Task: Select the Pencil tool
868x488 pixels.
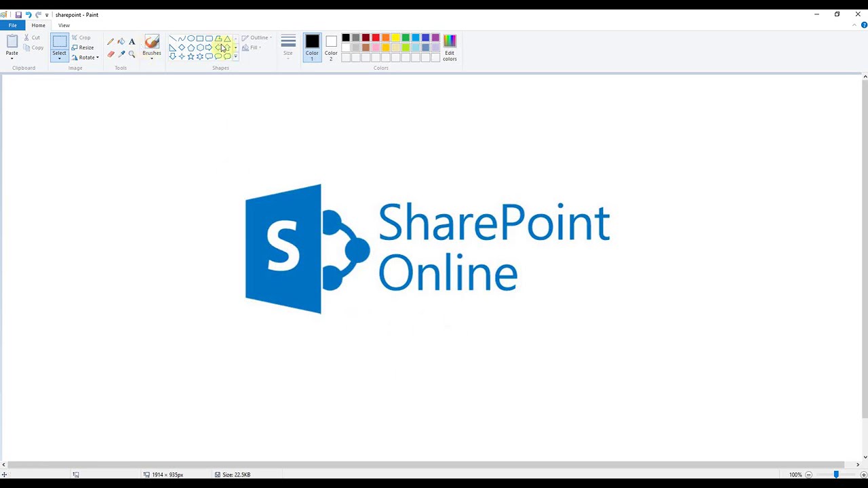Action: pos(111,41)
